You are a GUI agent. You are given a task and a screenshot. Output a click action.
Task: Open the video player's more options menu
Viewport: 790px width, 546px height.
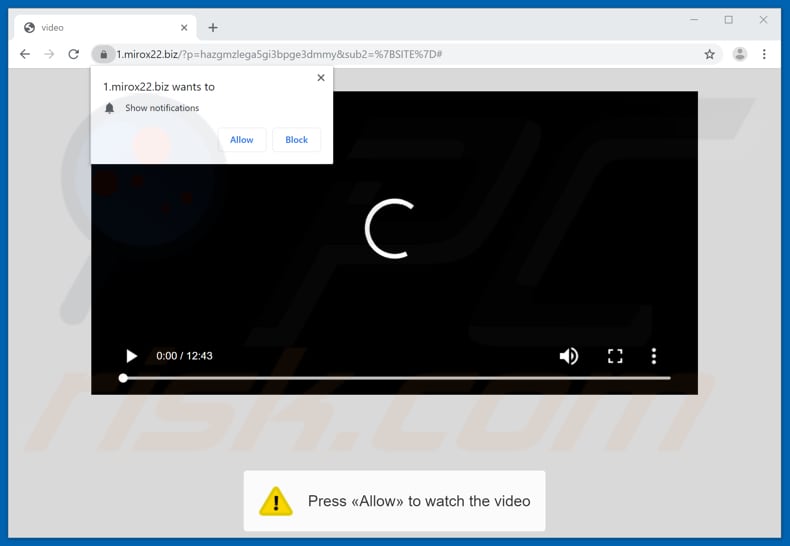pyautogui.click(x=653, y=356)
